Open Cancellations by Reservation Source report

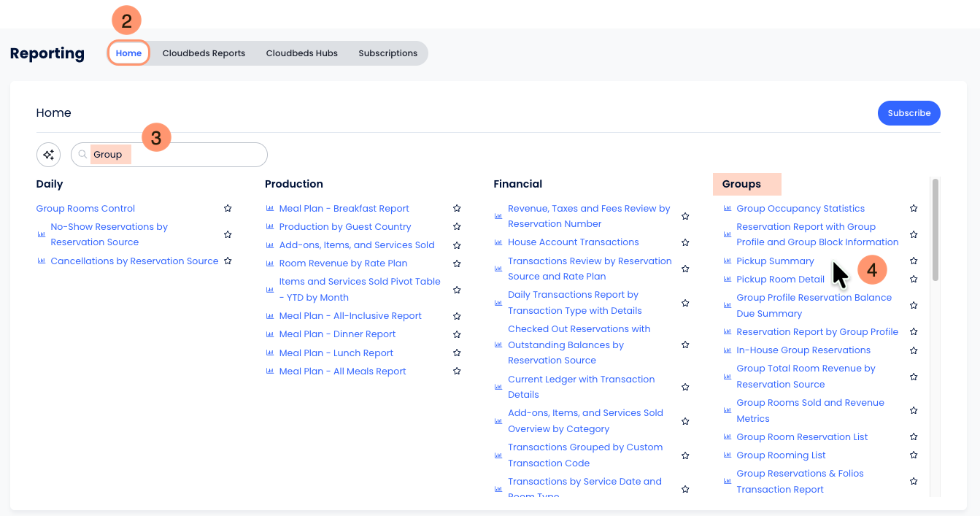tap(134, 261)
